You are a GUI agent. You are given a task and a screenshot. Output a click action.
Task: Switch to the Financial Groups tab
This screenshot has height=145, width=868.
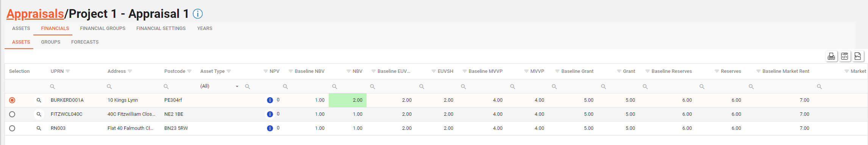tap(103, 28)
